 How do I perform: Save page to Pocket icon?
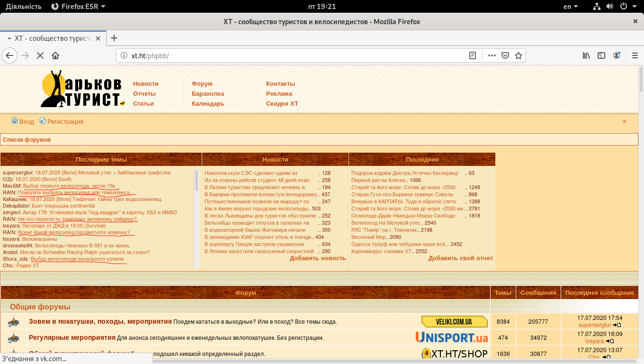coord(505,55)
